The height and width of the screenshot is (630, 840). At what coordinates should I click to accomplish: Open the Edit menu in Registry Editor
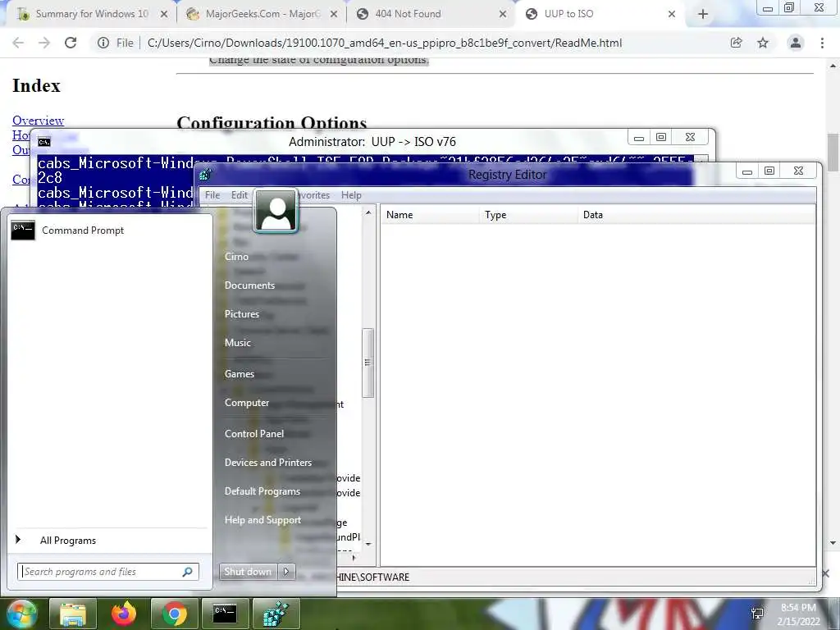[x=239, y=195]
